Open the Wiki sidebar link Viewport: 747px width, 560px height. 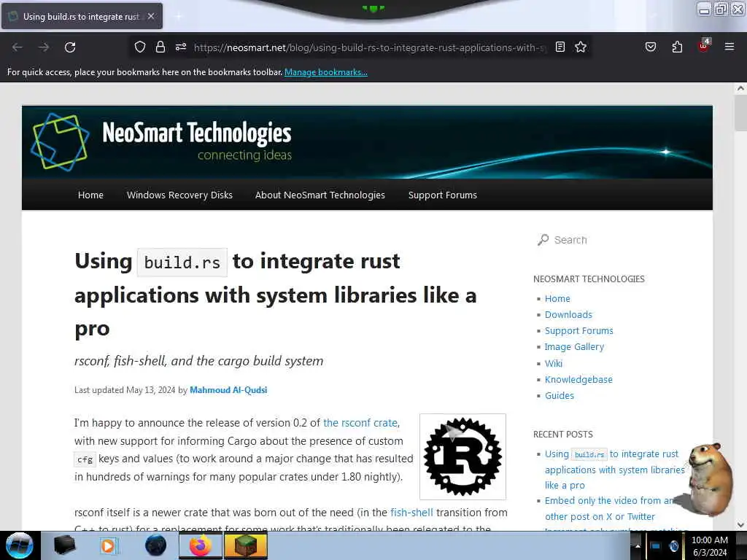click(x=554, y=363)
